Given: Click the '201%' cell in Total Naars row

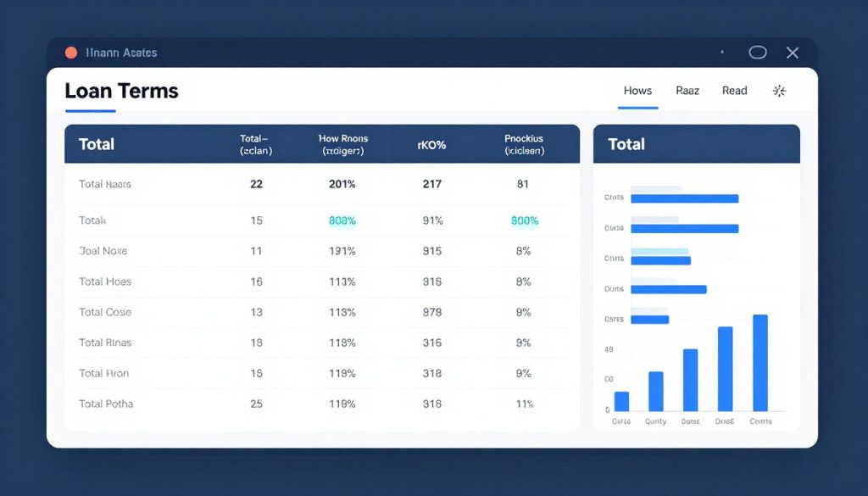Looking at the screenshot, I should pos(342,184).
